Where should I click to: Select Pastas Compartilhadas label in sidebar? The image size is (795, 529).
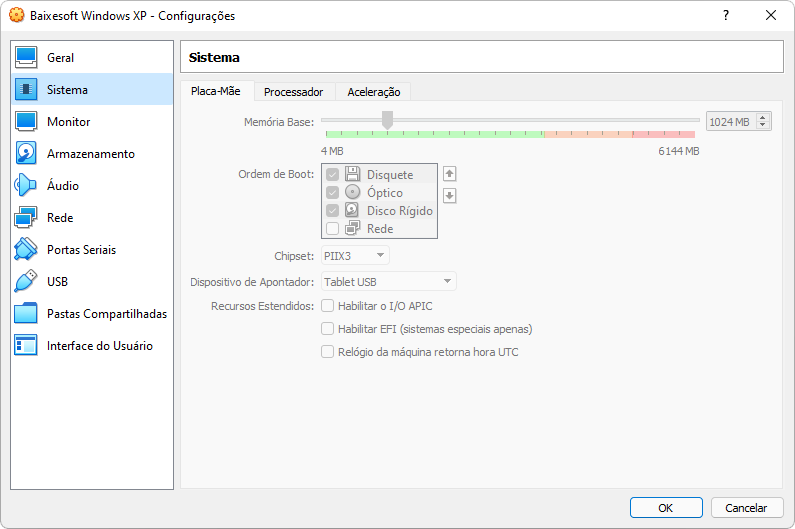[107, 314]
